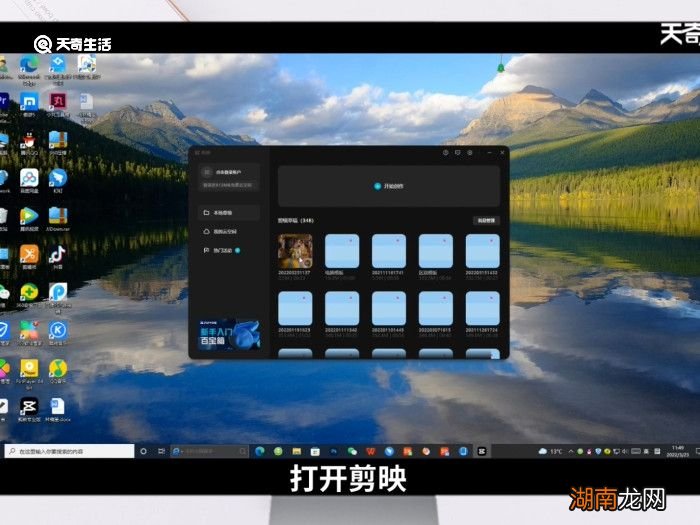Click the login account area
Screen dimensions: 700x525
(x=229, y=178)
